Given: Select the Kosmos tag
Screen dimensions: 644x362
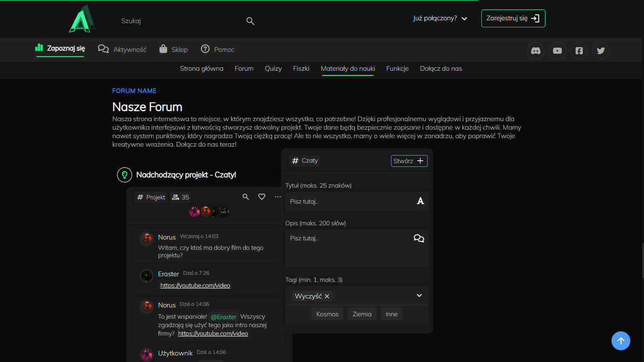Looking at the screenshot, I should (327, 314).
